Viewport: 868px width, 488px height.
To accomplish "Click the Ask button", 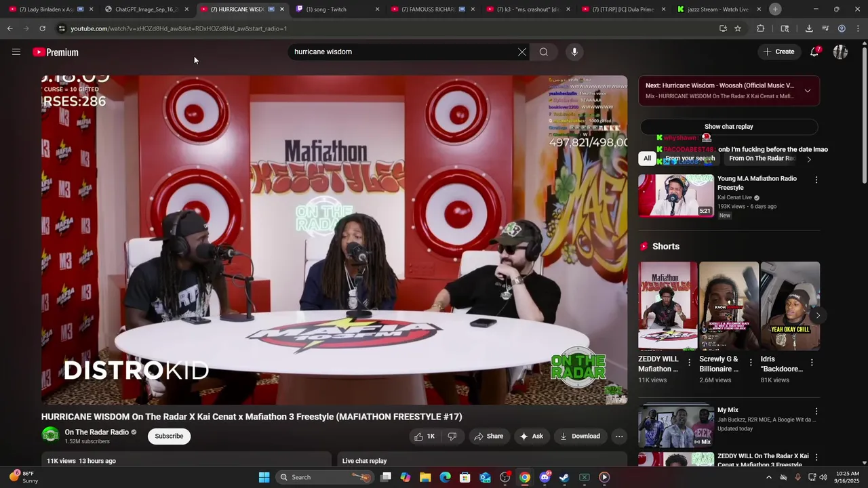I will tap(531, 436).
